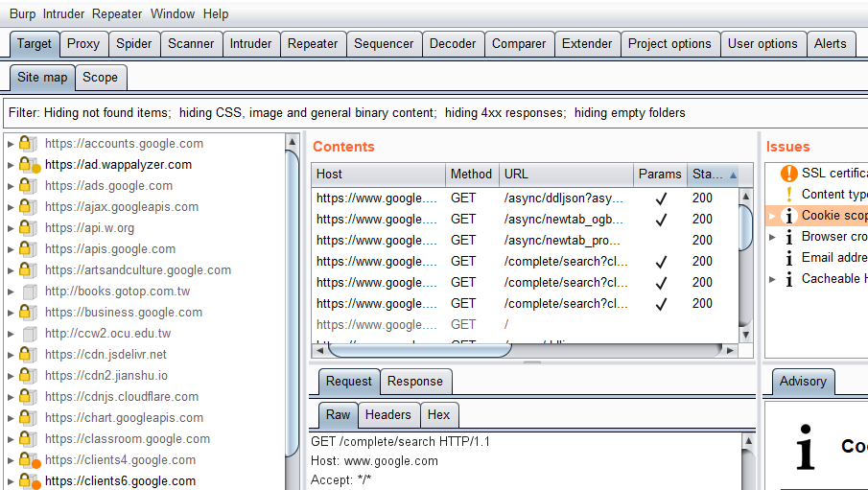Select the /async/newtab_pro contents row
This screenshot has width=868, height=490.
(525, 241)
